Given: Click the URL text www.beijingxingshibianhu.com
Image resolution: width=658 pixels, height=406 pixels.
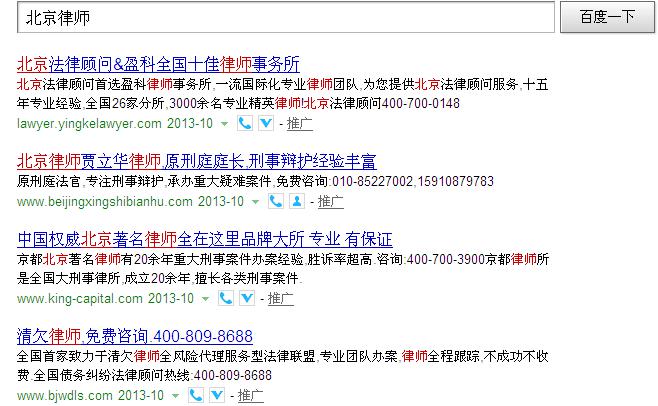Looking at the screenshot, I should pos(105,202).
